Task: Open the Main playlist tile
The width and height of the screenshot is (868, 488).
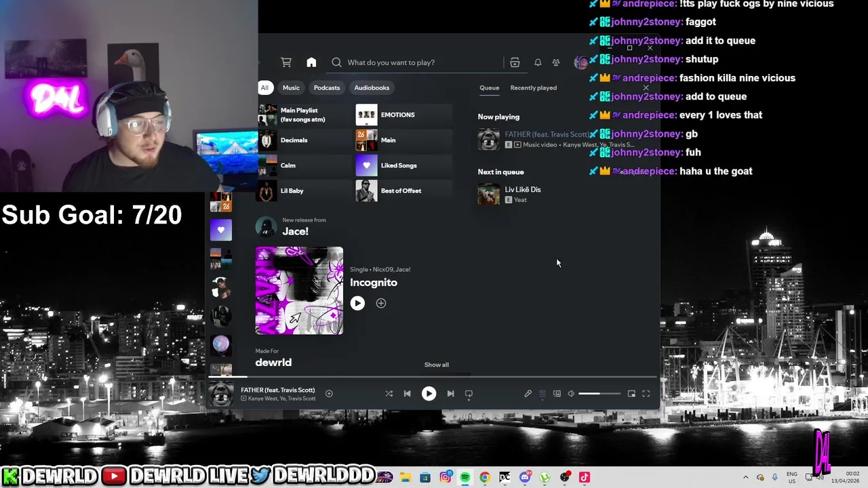Action: [403, 140]
